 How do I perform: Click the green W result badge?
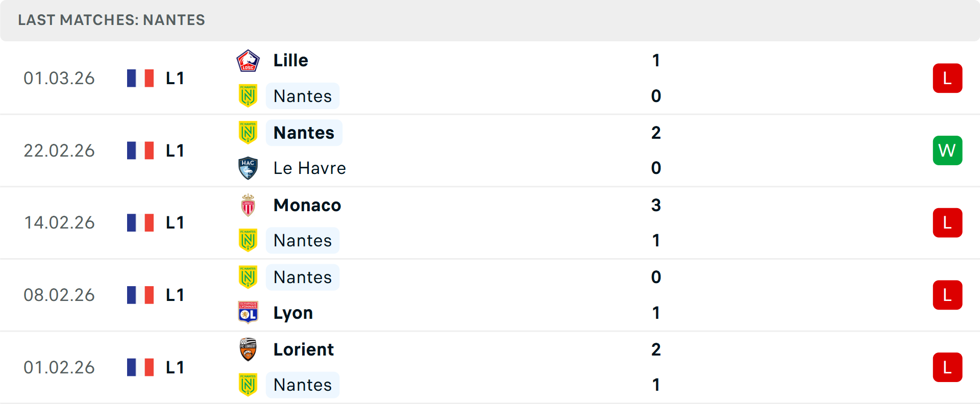[x=947, y=150]
